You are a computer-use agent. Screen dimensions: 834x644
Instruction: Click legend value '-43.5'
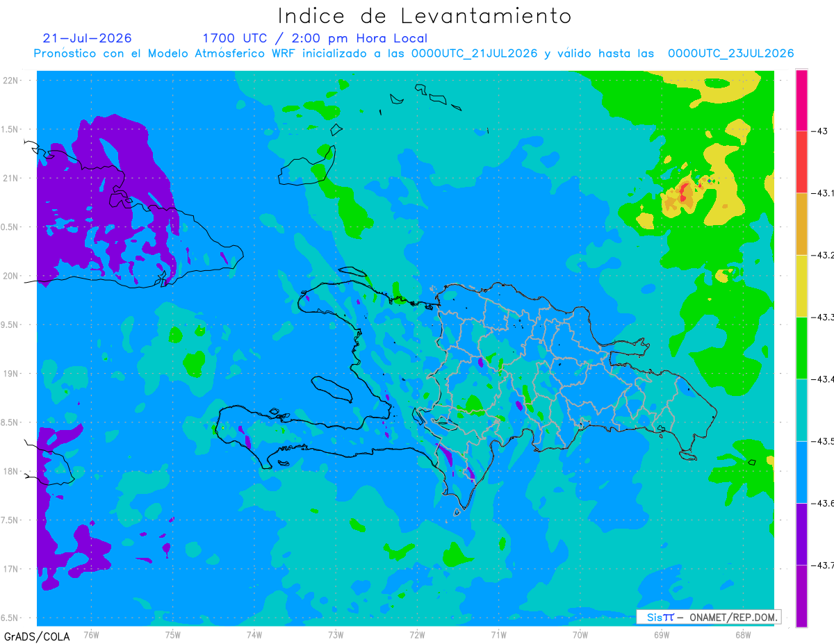click(x=823, y=442)
